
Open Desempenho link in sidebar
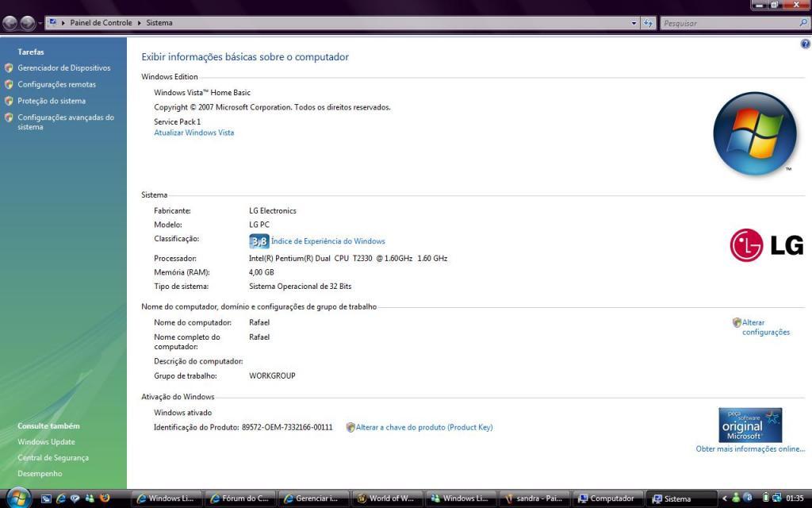(40, 473)
